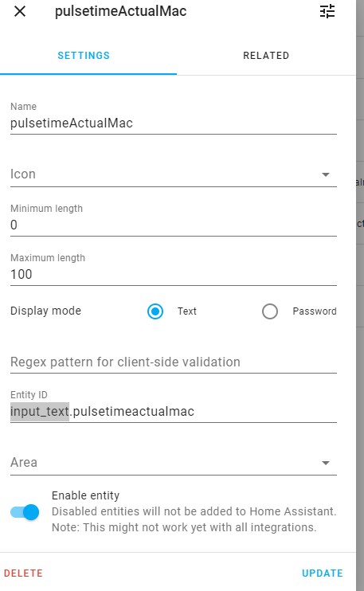Click the dialog title pulsetimeActualMac
Image resolution: width=364 pixels, height=591 pixels.
tap(120, 11)
